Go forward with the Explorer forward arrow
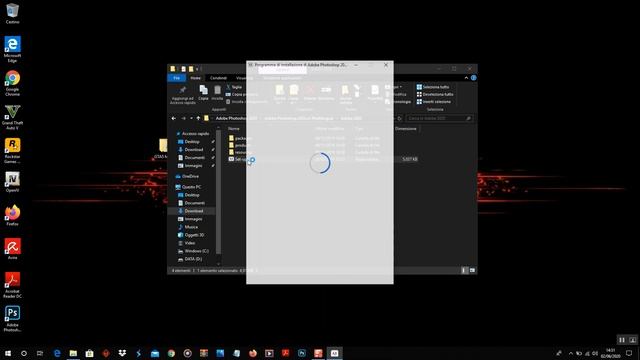 coord(183,118)
